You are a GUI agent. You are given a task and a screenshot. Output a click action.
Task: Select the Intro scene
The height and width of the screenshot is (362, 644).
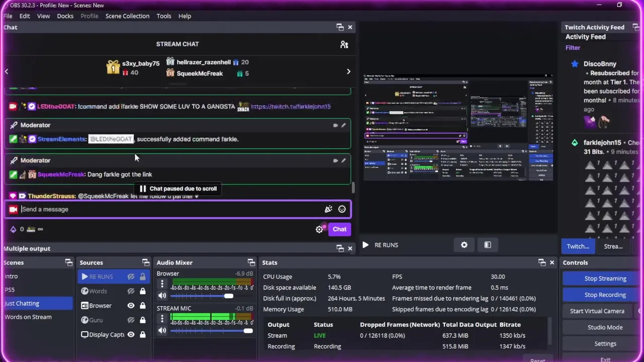11,277
